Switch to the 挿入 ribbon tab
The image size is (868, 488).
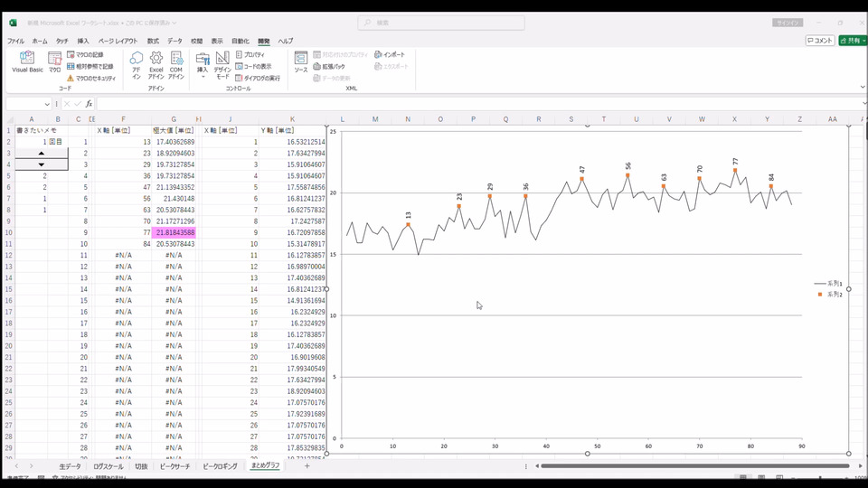pos(83,41)
